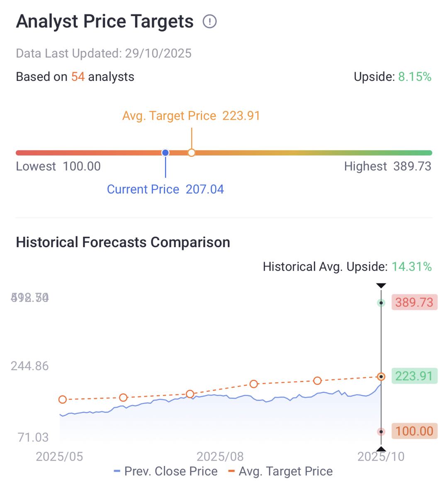Click the 54 analysts count link
Viewport: 448px width, 495px height.
pos(78,77)
